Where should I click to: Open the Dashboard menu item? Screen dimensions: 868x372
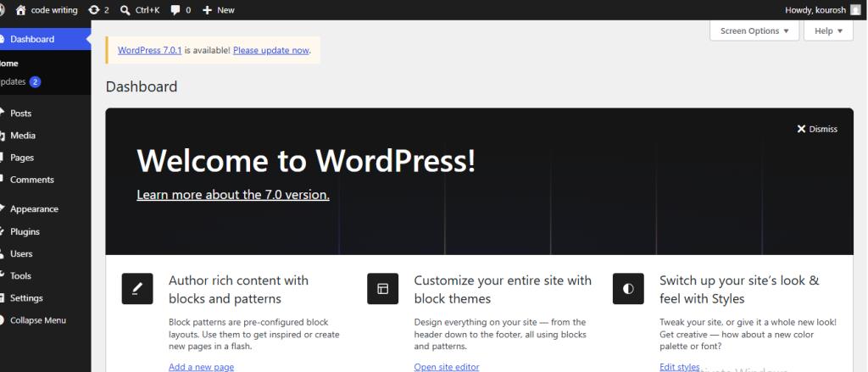(x=46, y=39)
